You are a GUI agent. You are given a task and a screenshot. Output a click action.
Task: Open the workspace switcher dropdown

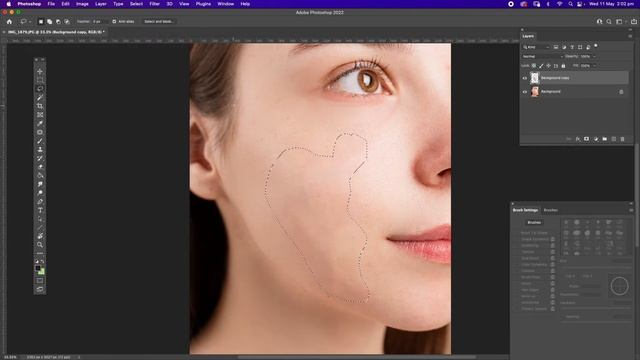[x=621, y=22]
